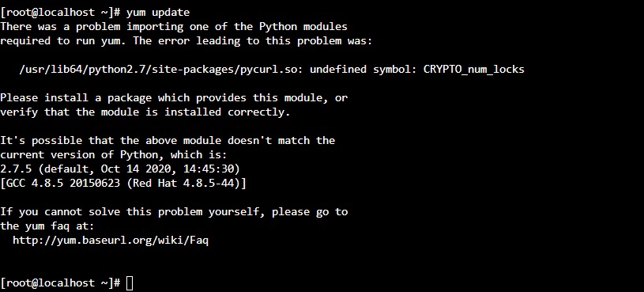Click the top '[root@localhost ~]#' prompt

[x=60, y=13]
